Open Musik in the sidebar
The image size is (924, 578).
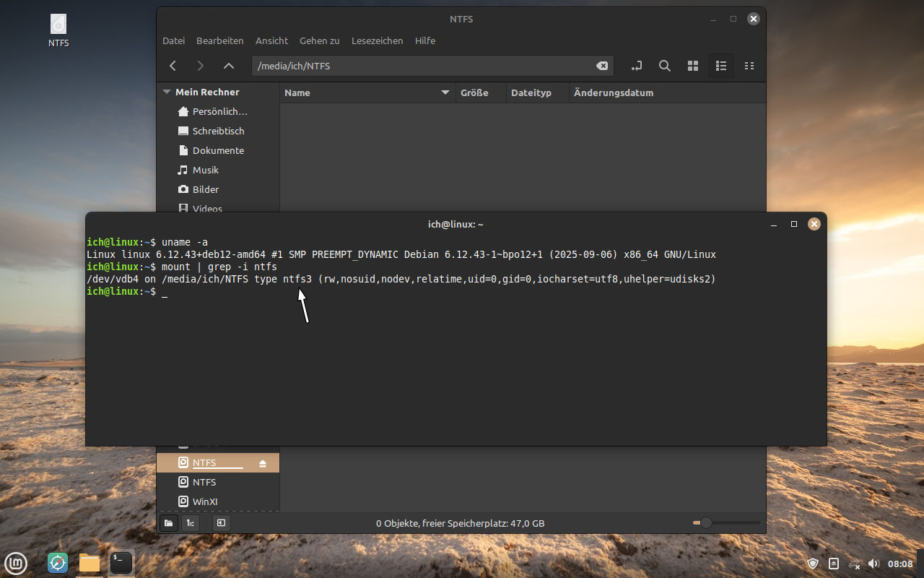click(x=218, y=171)
